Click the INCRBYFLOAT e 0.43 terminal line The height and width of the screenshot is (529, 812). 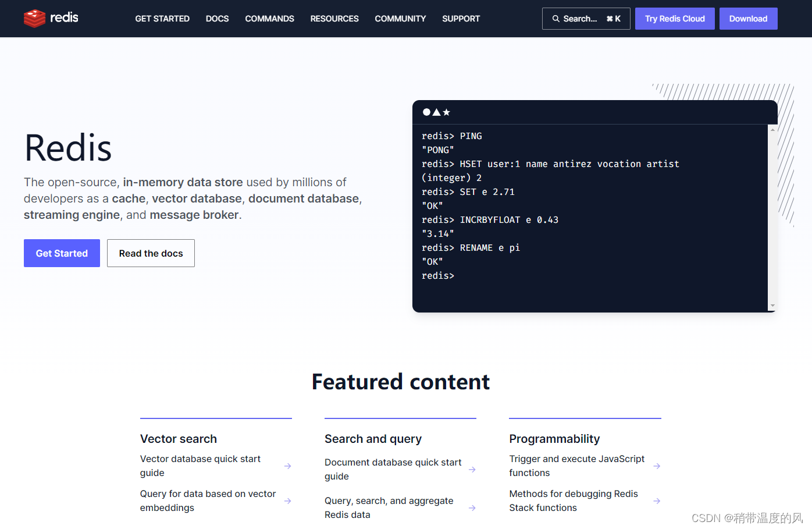point(490,220)
